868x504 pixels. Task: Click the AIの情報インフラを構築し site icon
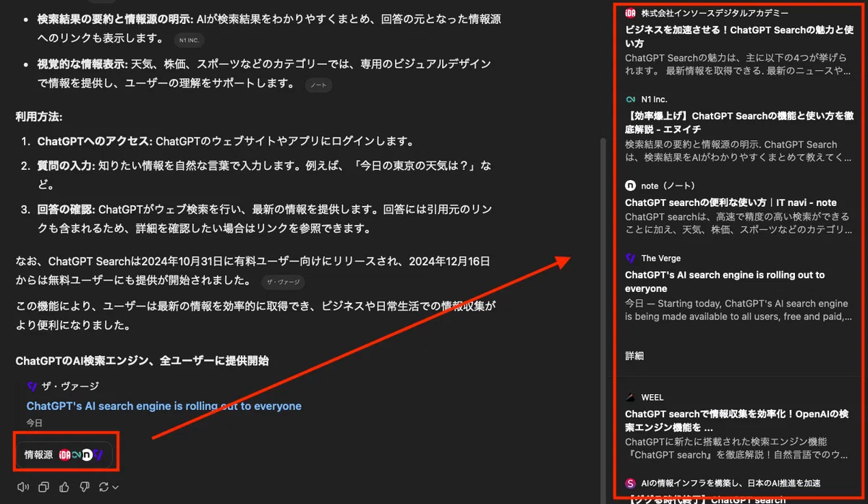[x=631, y=482]
